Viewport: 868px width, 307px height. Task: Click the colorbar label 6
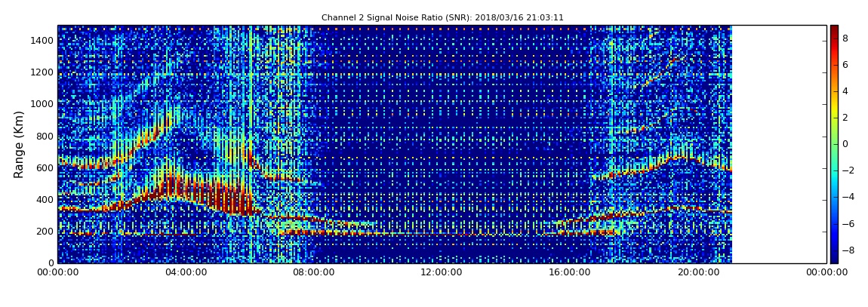tap(845, 65)
